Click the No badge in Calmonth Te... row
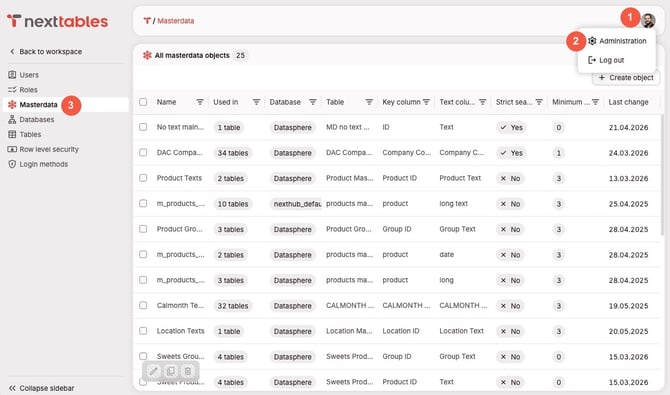Image resolution: width=670 pixels, height=395 pixels. (510, 306)
